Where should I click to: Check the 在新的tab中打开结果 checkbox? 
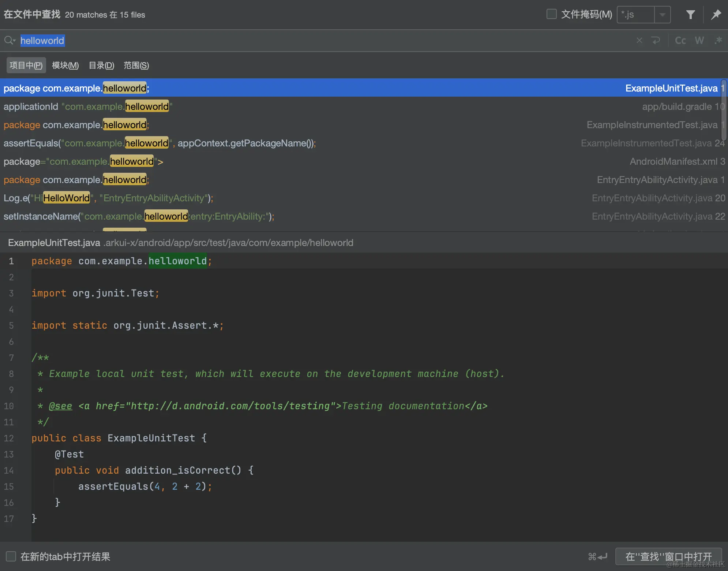coord(11,556)
